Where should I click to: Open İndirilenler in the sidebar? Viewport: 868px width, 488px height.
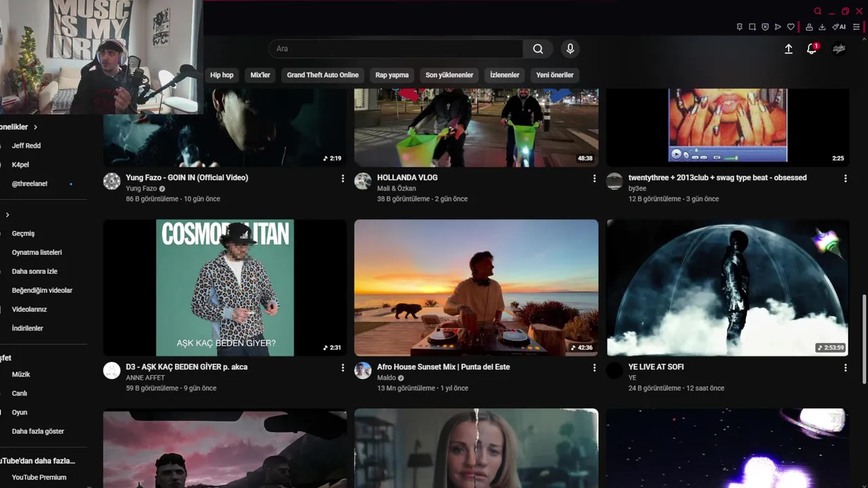pyautogui.click(x=27, y=328)
